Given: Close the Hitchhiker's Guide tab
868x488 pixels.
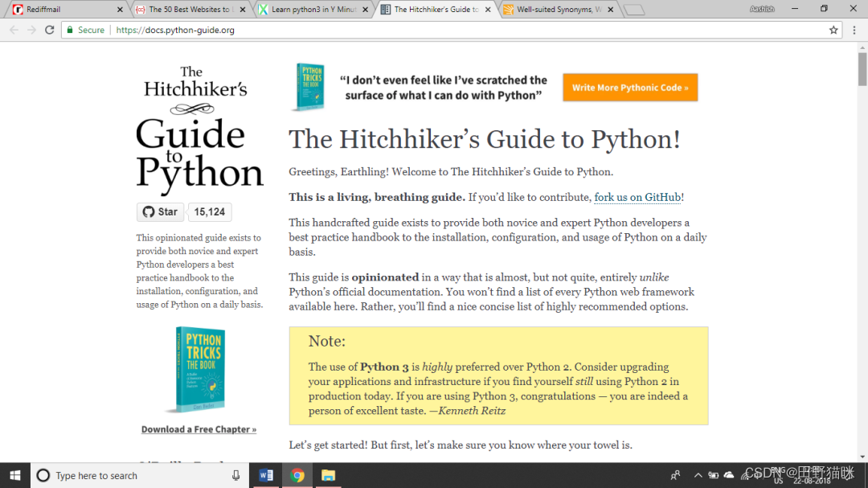Looking at the screenshot, I should [x=488, y=10].
